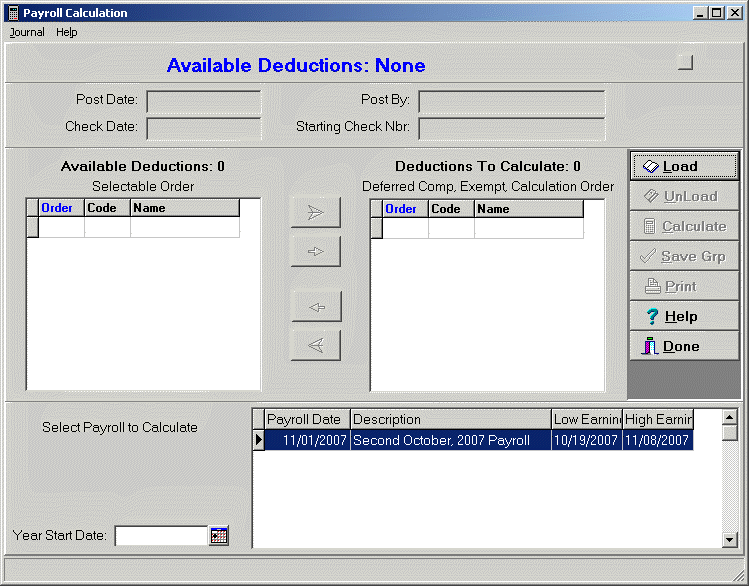The height and width of the screenshot is (586, 749).
Task: Close the Payroll Calculation window
Action: (734, 13)
